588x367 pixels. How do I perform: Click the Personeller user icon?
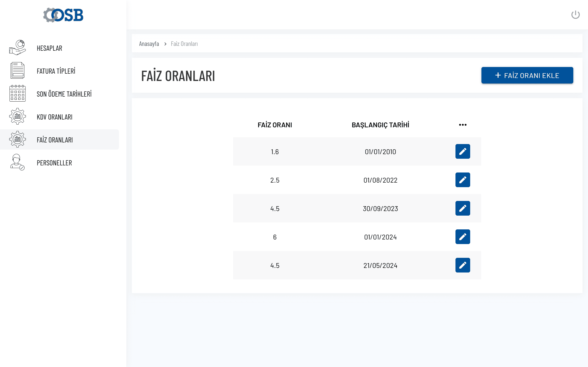[x=17, y=162]
